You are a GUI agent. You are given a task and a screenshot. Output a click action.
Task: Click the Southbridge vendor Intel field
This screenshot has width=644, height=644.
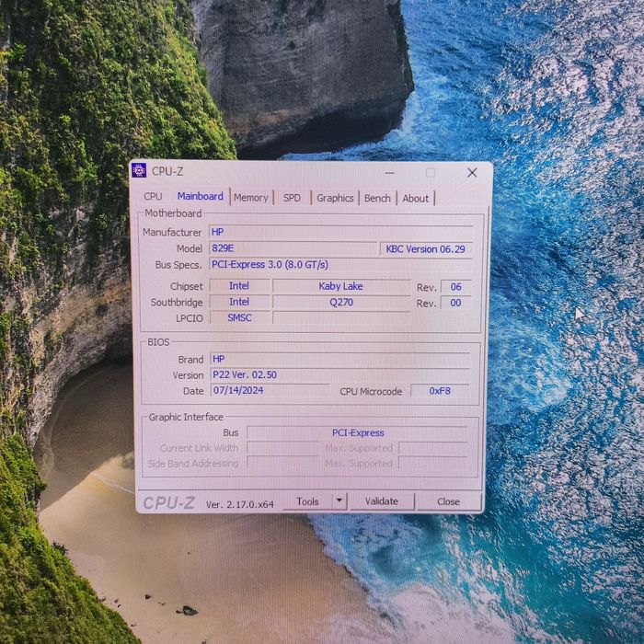(239, 302)
